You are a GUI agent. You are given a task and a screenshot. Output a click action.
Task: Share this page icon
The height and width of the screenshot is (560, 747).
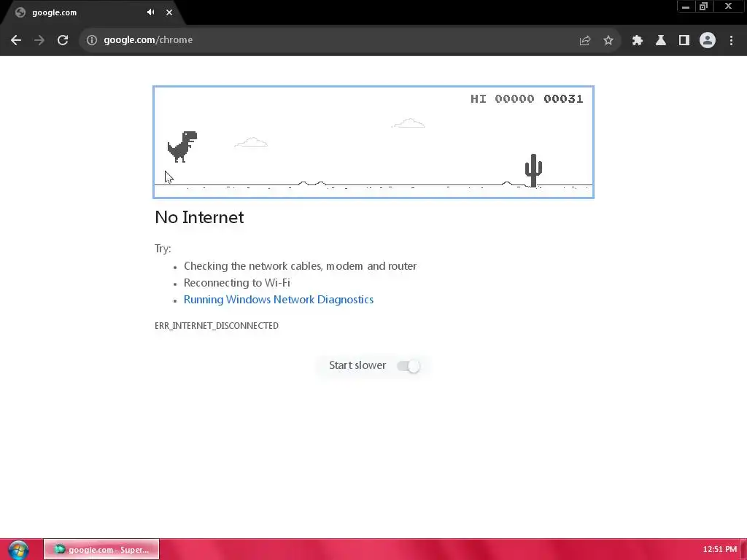585,41
